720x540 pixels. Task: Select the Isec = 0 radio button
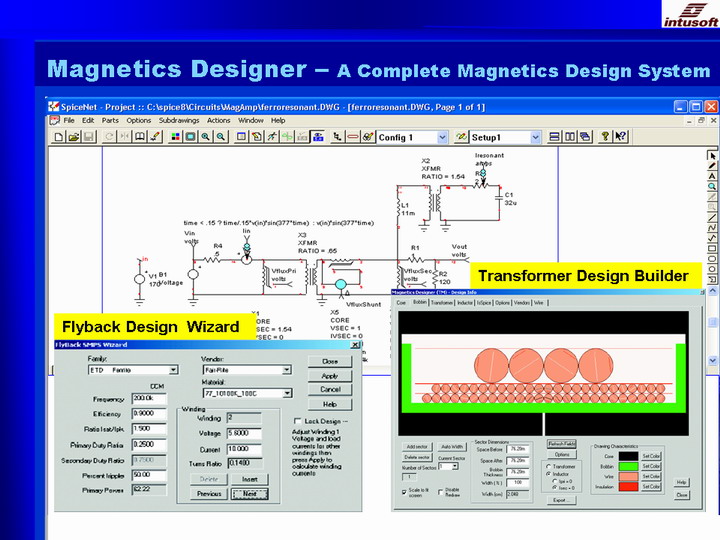(x=555, y=488)
